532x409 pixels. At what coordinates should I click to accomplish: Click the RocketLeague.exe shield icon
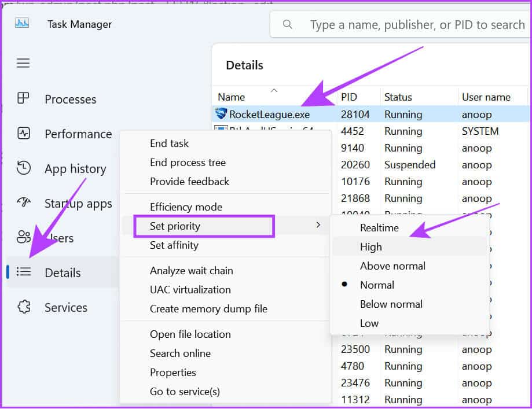[x=221, y=113]
